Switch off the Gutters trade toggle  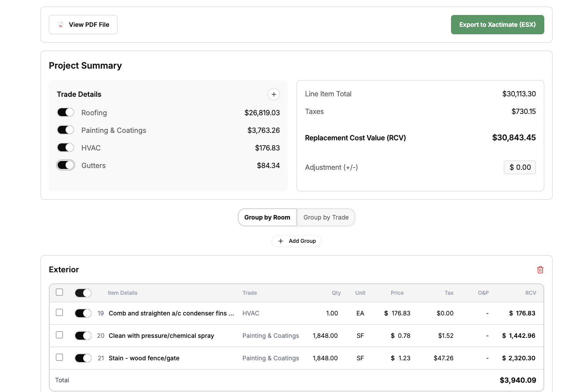click(x=66, y=165)
